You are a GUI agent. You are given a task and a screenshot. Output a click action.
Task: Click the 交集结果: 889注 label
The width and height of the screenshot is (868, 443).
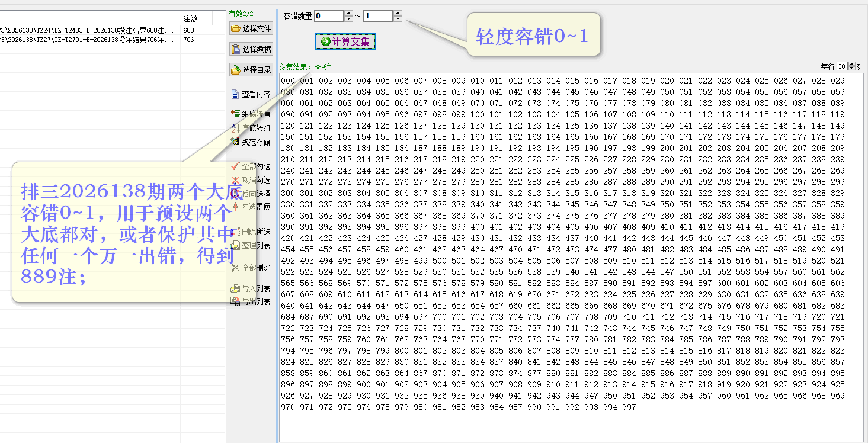coord(306,68)
